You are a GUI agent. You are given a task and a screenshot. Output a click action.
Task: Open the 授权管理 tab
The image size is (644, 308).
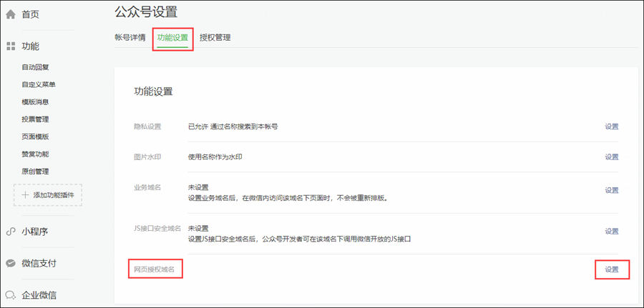tap(215, 37)
